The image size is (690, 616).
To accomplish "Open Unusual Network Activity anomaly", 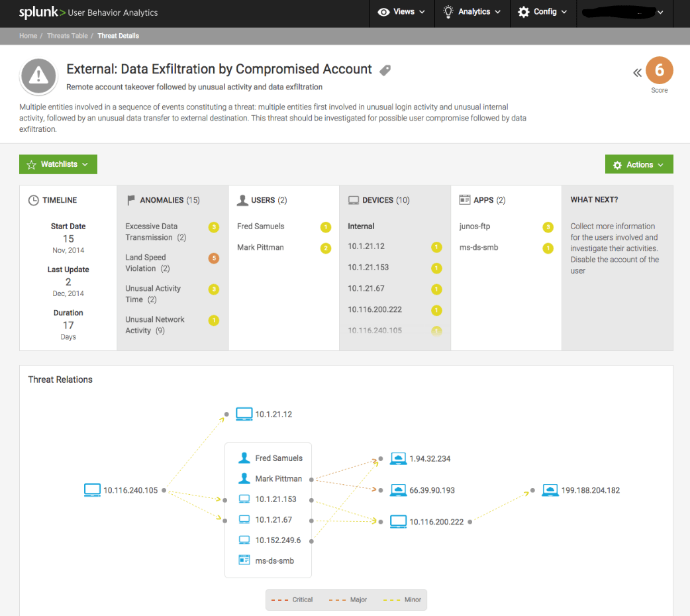I will pos(154,325).
